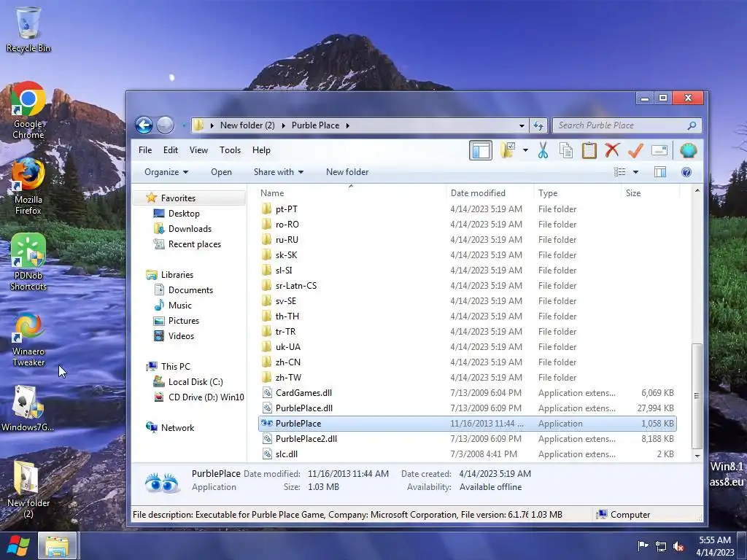
Task: Click the Back navigation arrow in Explorer
Action: [144, 125]
